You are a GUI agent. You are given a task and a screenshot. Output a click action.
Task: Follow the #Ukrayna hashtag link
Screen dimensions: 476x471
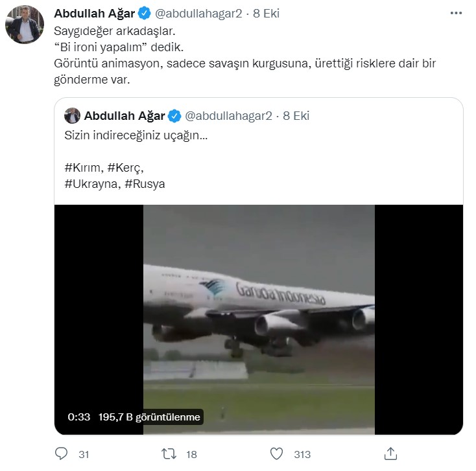(91, 184)
